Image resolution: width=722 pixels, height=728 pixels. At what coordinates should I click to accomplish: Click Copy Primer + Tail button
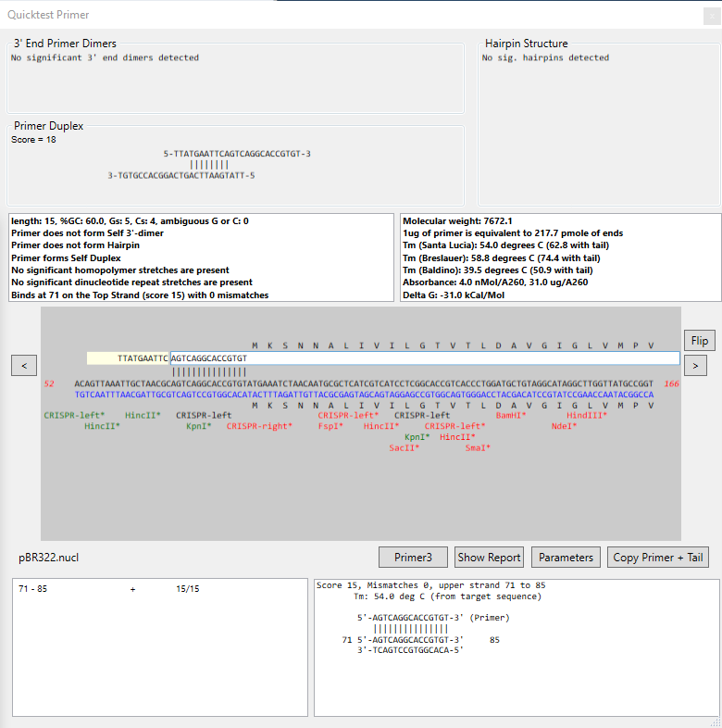click(658, 558)
